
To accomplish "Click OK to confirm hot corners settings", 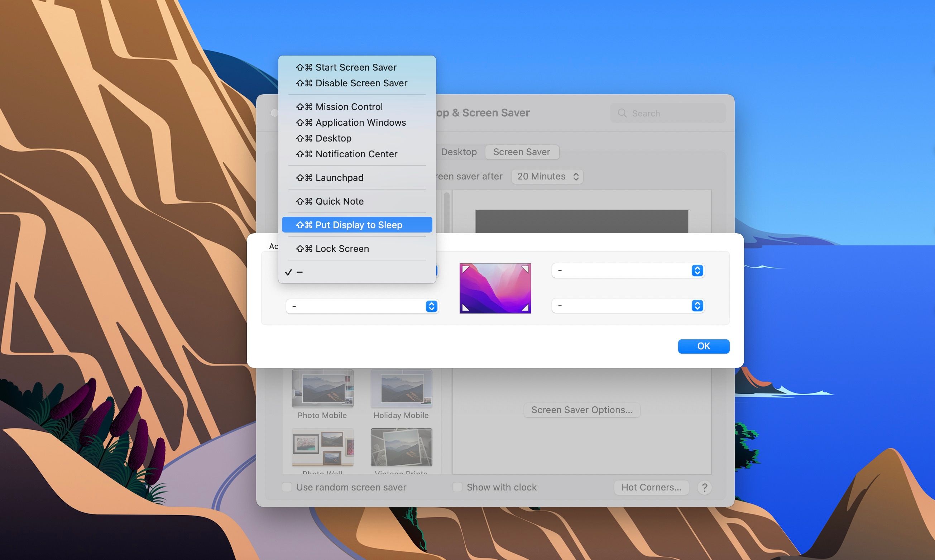I will [x=704, y=346].
